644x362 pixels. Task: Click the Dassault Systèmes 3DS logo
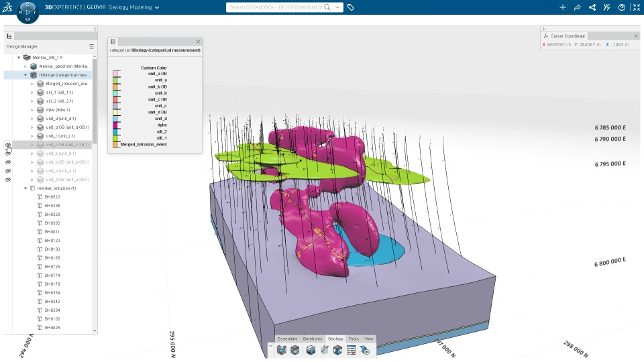[x=7, y=7]
